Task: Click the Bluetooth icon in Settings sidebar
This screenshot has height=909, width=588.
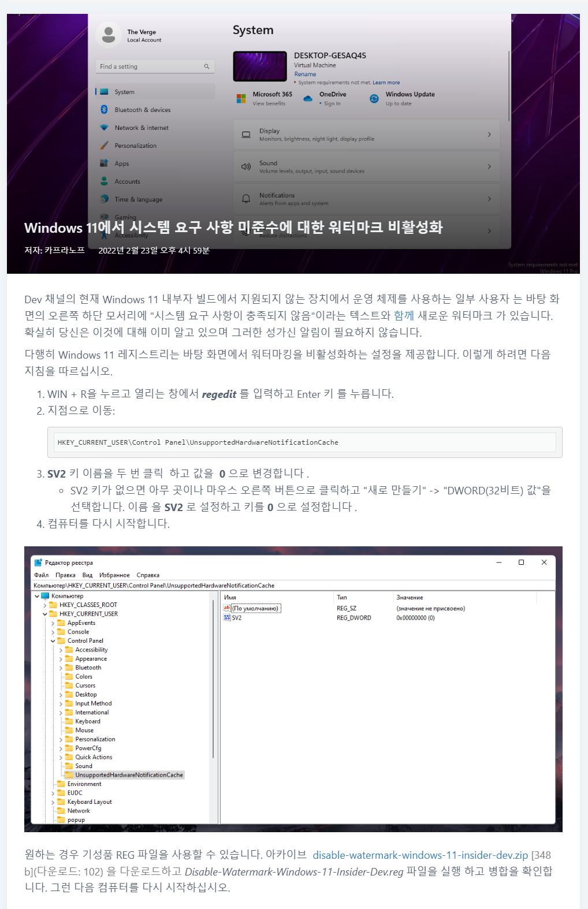Action: pyautogui.click(x=104, y=110)
